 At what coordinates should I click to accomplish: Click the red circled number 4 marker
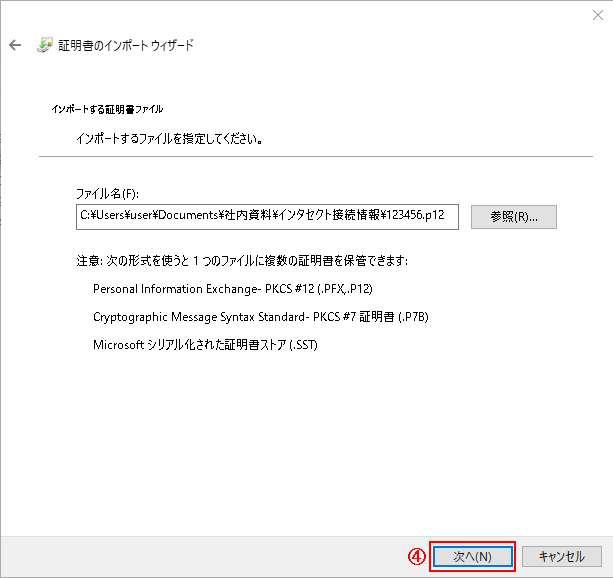pyautogui.click(x=418, y=556)
